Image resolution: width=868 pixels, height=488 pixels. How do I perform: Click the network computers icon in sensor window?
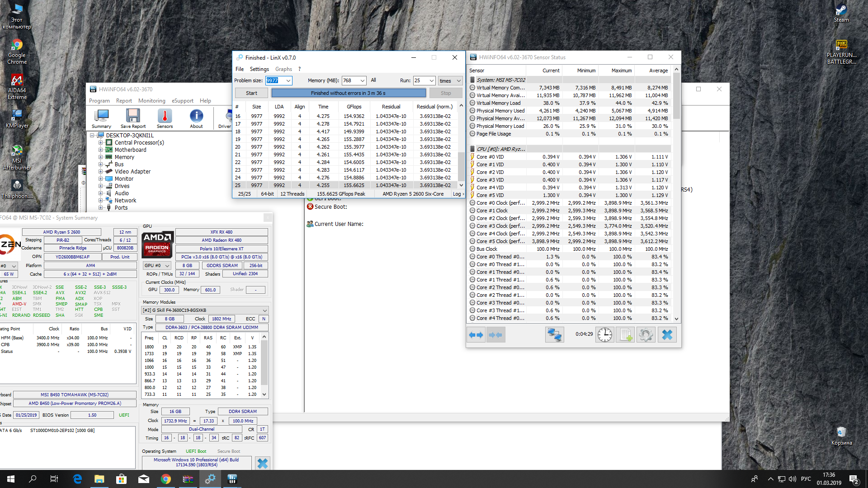(554, 335)
